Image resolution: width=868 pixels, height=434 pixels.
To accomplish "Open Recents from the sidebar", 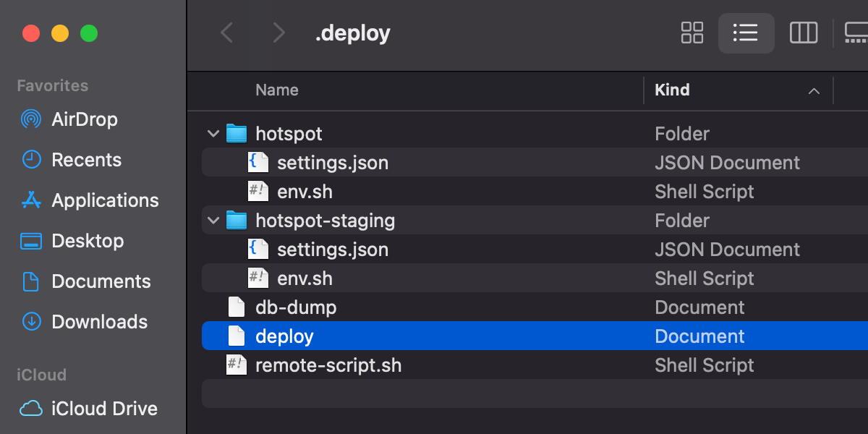I will point(30,160).
